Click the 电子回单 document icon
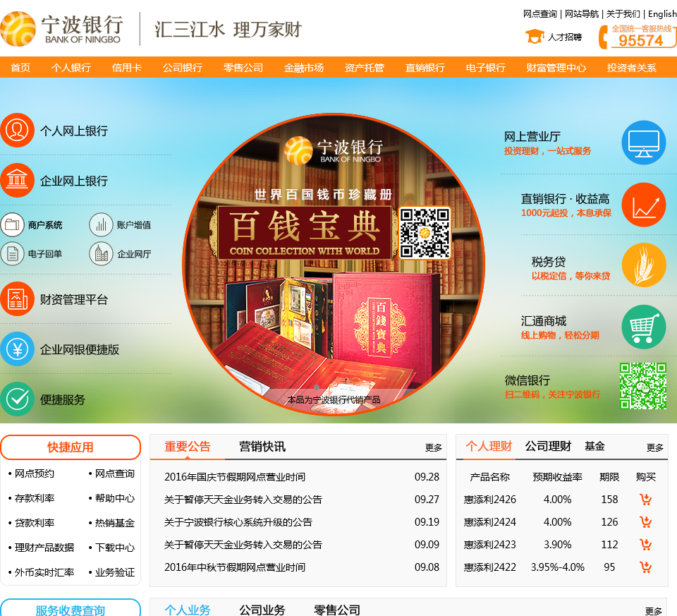The height and width of the screenshot is (616, 677). (12, 253)
